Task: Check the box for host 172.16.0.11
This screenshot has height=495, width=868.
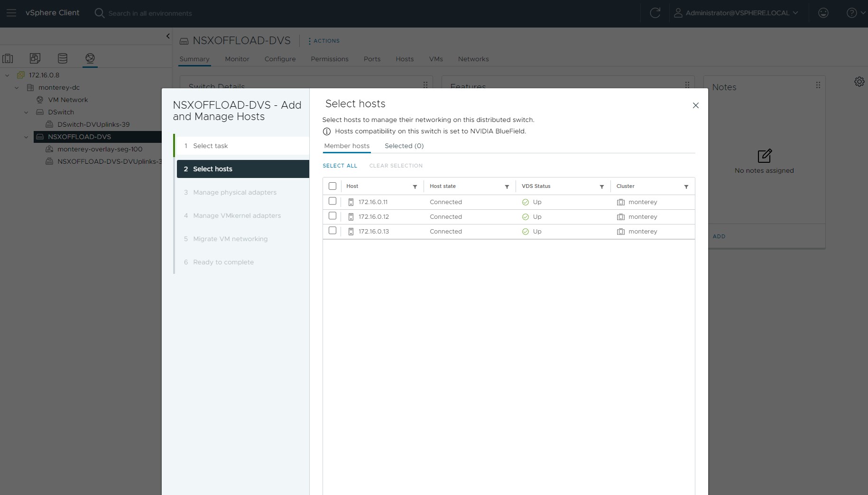Action: pos(332,201)
